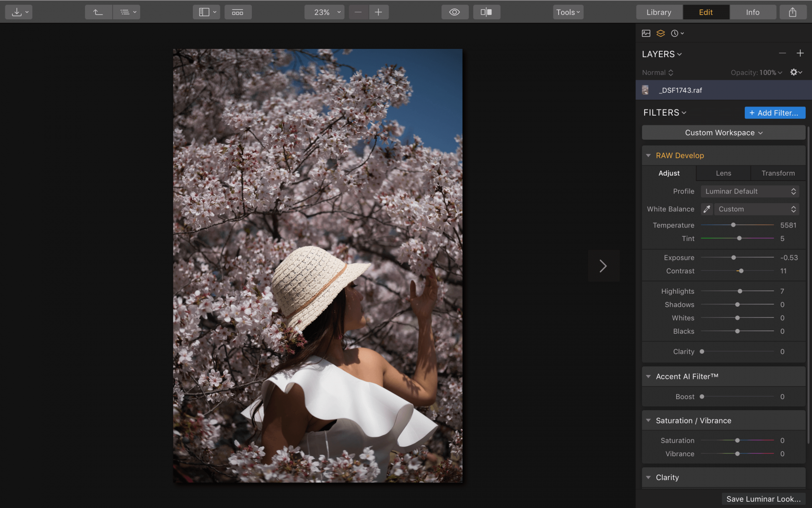Open the layer settings gear menu
Screen dimensions: 812x508
tap(796, 72)
